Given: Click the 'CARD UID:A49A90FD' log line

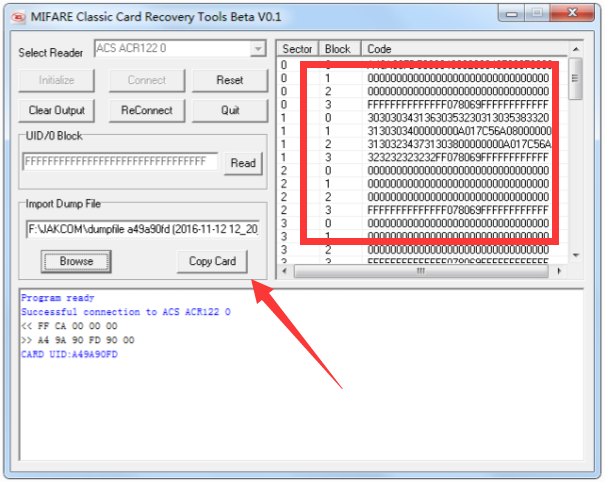Looking at the screenshot, I should (x=69, y=354).
